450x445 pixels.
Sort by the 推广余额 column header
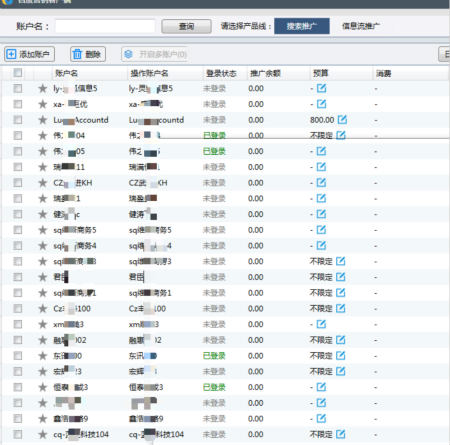pos(265,73)
